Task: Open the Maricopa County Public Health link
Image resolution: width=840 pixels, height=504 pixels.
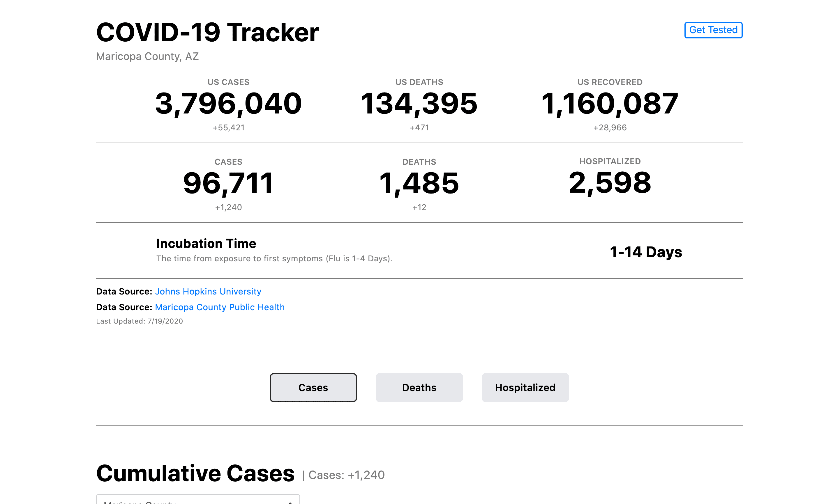Action: tap(220, 307)
